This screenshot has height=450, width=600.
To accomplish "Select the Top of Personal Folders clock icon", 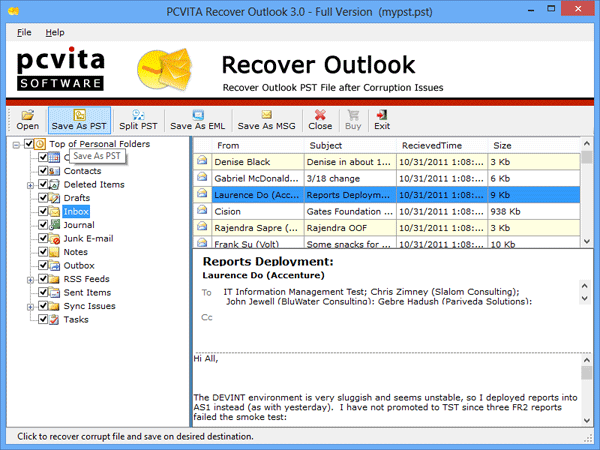I will pos(40,144).
